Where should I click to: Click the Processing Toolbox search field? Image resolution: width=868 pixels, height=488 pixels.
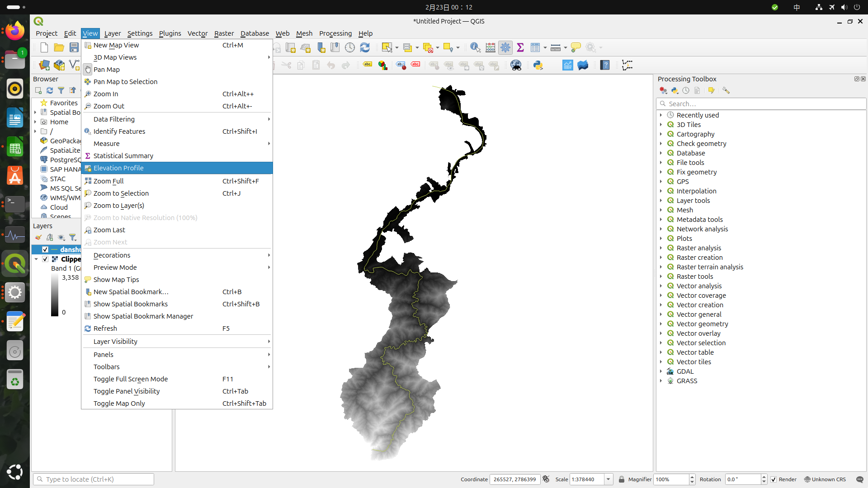pyautogui.click(x=764, y=104)
